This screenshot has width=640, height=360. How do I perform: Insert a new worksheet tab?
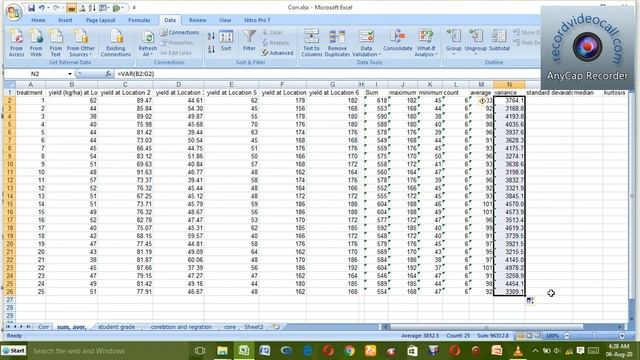(x=276, y=327)
